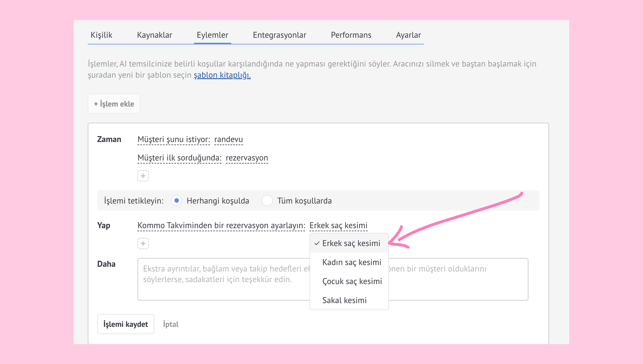Image resolution: width=643 pixels, height=364 pixels.
Task: Click the plus icon under Yap action
Action: pos(143,243)
